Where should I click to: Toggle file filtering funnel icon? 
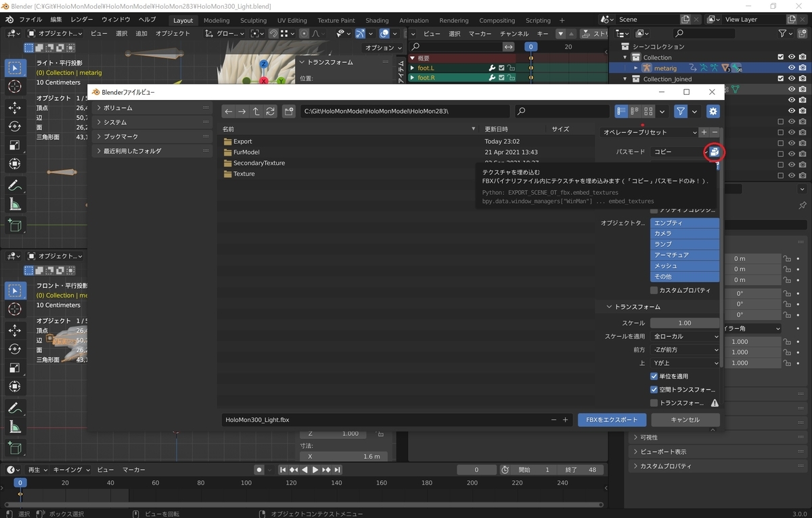click(x=681, y=112)
